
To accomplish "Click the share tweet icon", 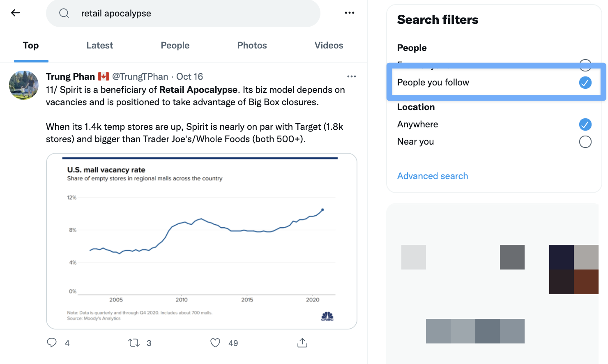I will [302, 343].
